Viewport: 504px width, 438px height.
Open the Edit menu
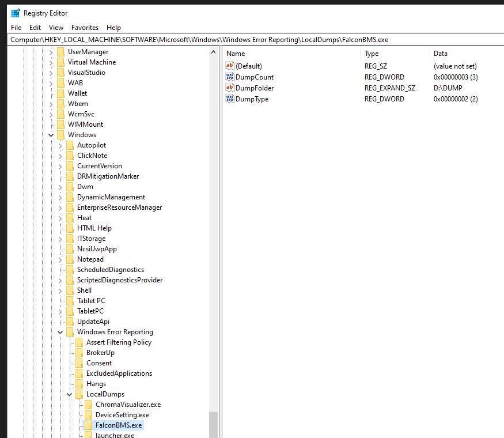(x=35, y=28)
